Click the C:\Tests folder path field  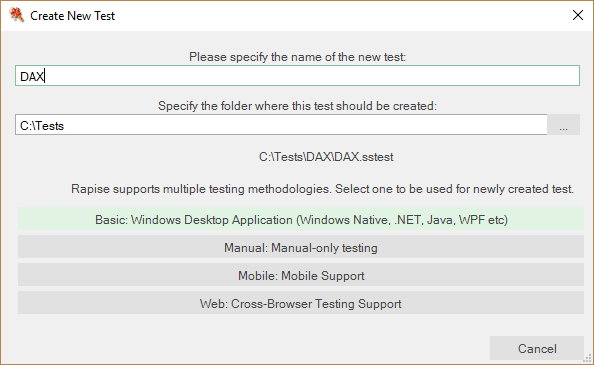click(281, 125)
